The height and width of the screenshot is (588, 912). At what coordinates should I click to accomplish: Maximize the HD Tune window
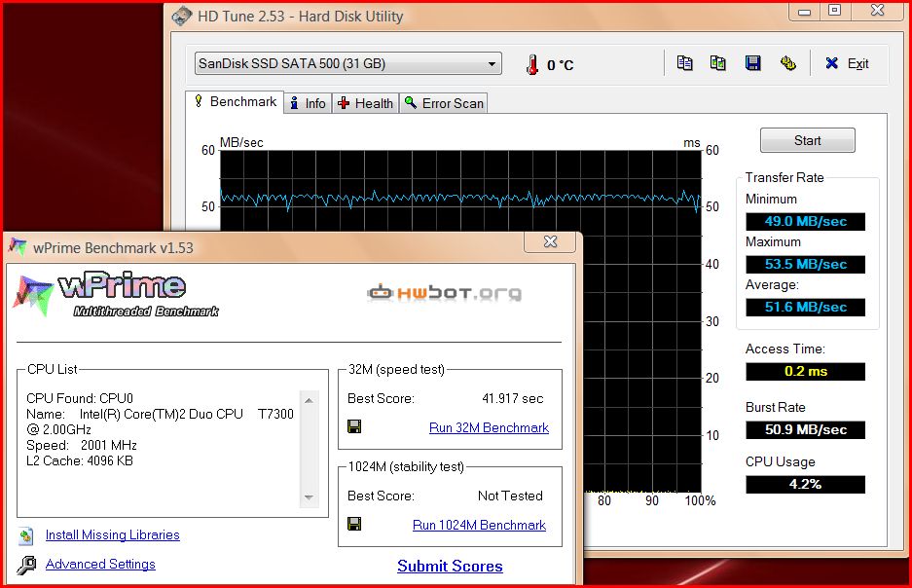(834, 11)
